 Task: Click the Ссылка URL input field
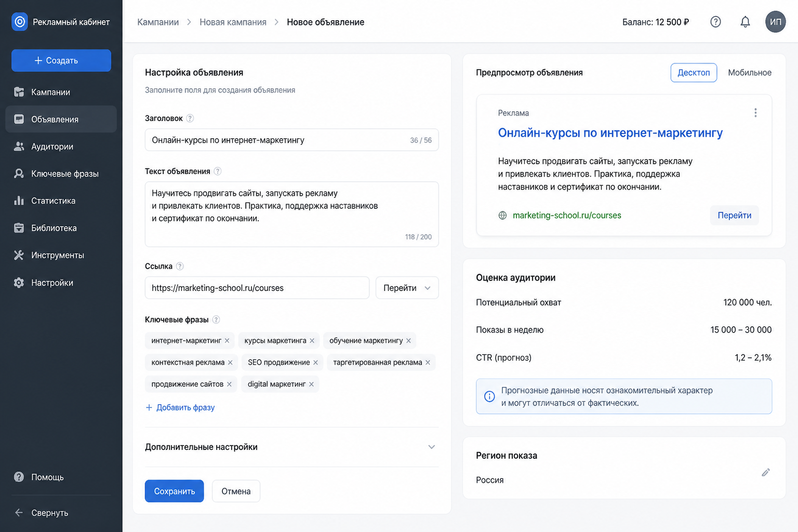257,288
